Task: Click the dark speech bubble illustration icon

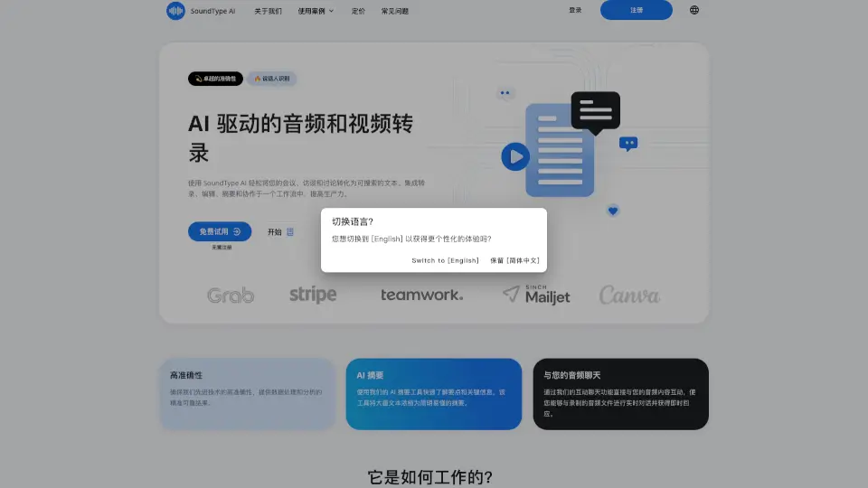Action: 596,113
